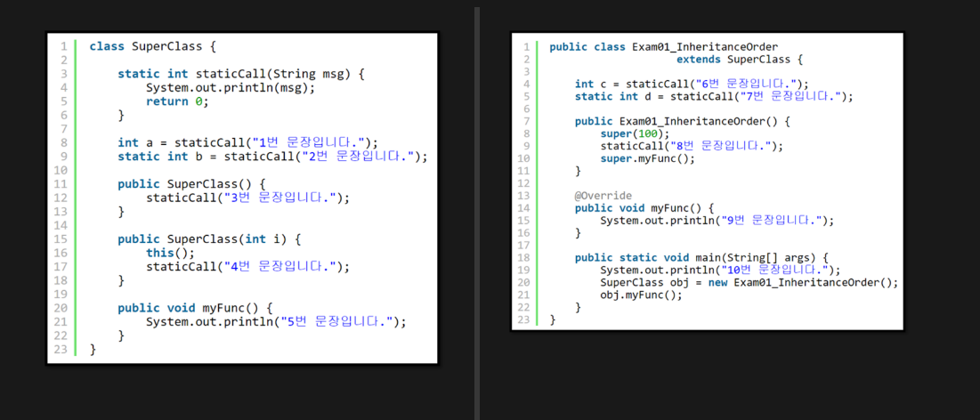Click the "System.out.println(msg);" statement
Viewport: 980px width, 420px height.
point(231,87)
